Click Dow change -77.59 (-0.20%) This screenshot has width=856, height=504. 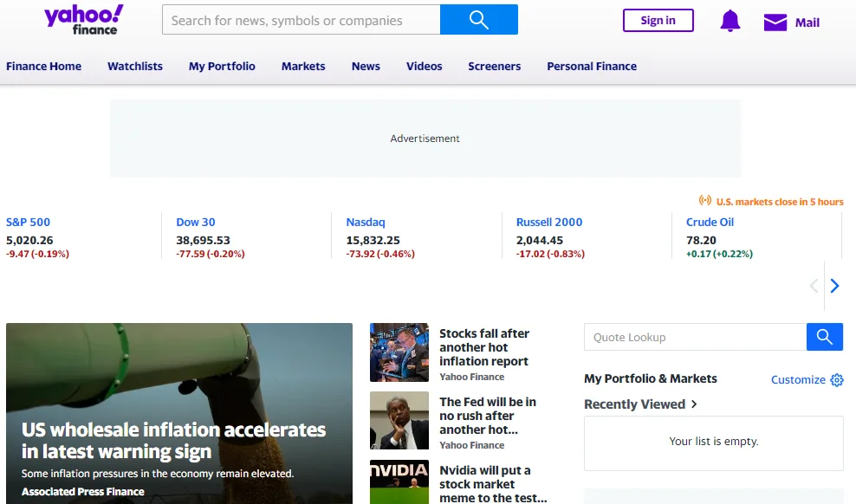[211, 254]
